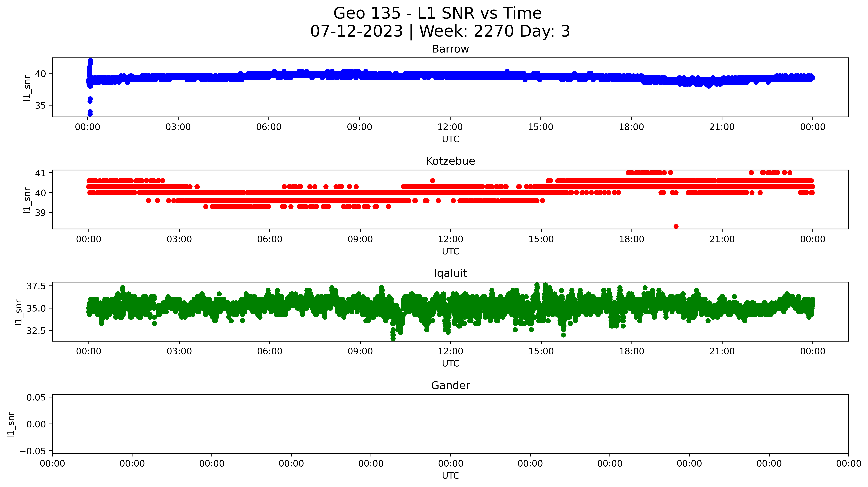Click the lone red outlier point below 39 in Kotzebue
The width and height of the screenshot is (868, 487).
click(x=676, y=227)
